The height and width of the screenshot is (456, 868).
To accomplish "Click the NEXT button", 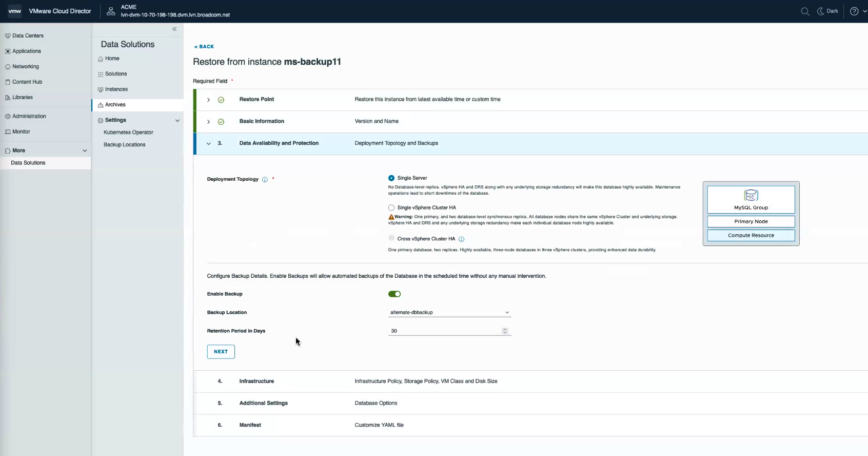I will click(221, 352).
